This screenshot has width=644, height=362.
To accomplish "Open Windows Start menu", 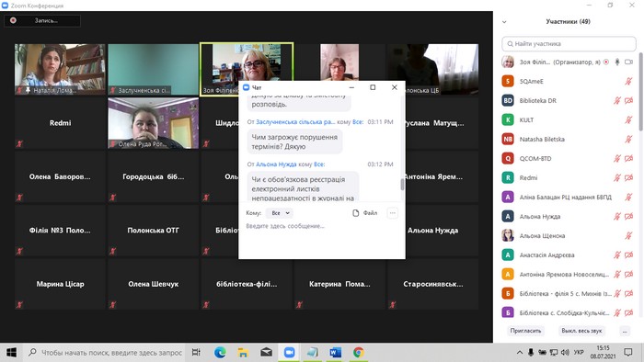I will pos(11,352).
